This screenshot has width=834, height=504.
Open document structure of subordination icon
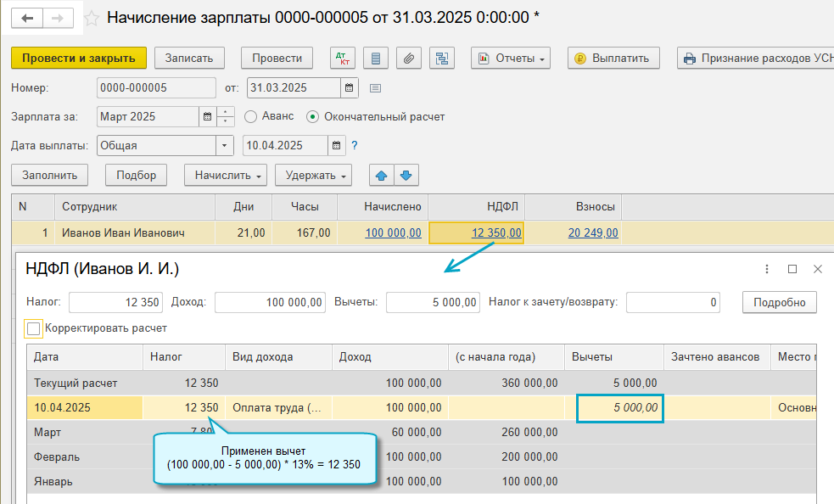point(441,58)
